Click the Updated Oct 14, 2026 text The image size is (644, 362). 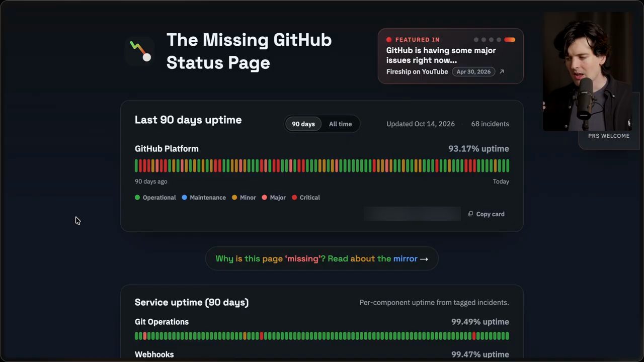(x=421, y=124)
